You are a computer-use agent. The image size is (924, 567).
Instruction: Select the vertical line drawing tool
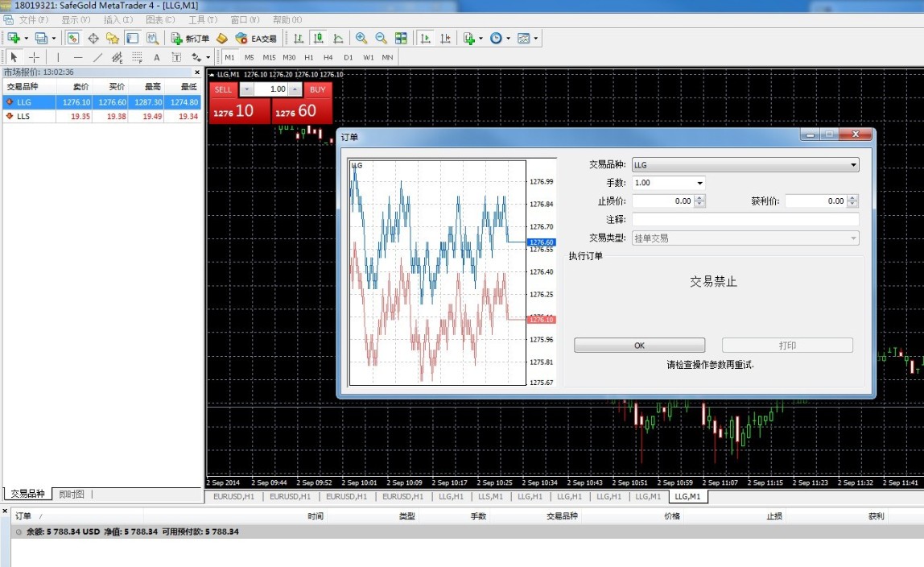click(x=58, y=57)
